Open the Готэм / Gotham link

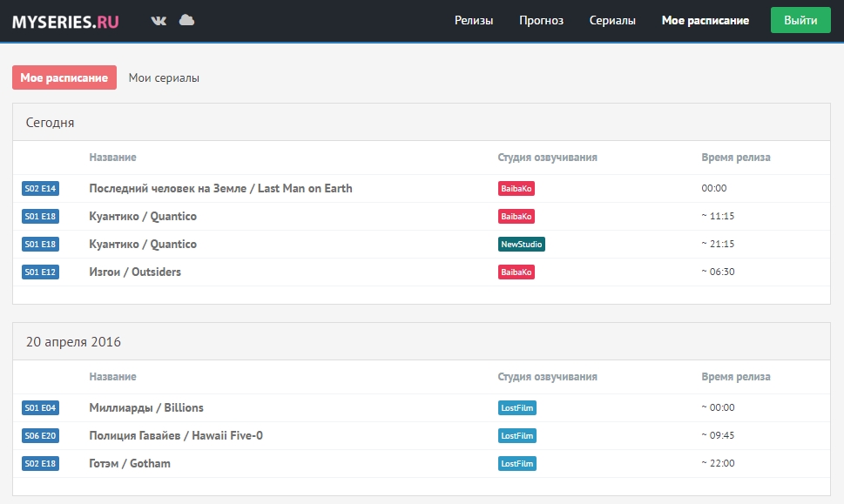(x=130, y=463)
